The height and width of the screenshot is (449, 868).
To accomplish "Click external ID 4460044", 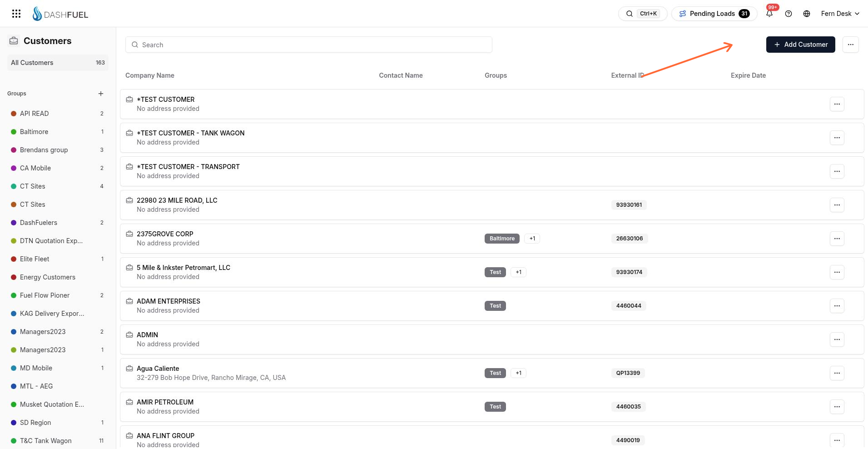I will [629, 306].
